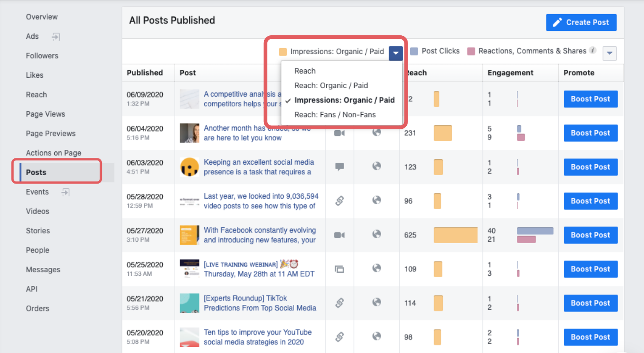Boost the 05/27/2020 Facebook evolving post
The image size is (644, 353).
point(591,235)
